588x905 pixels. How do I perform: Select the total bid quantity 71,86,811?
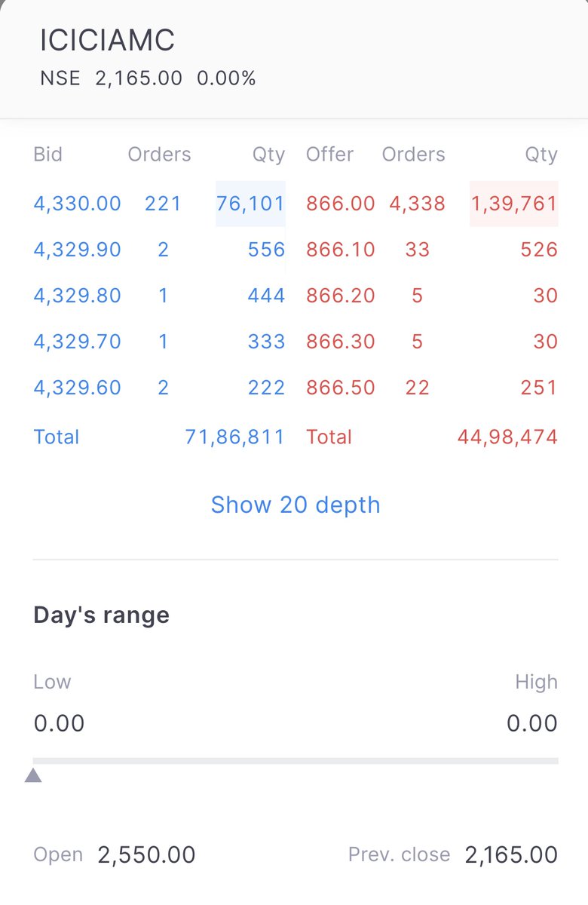click(x=235, y=437)
